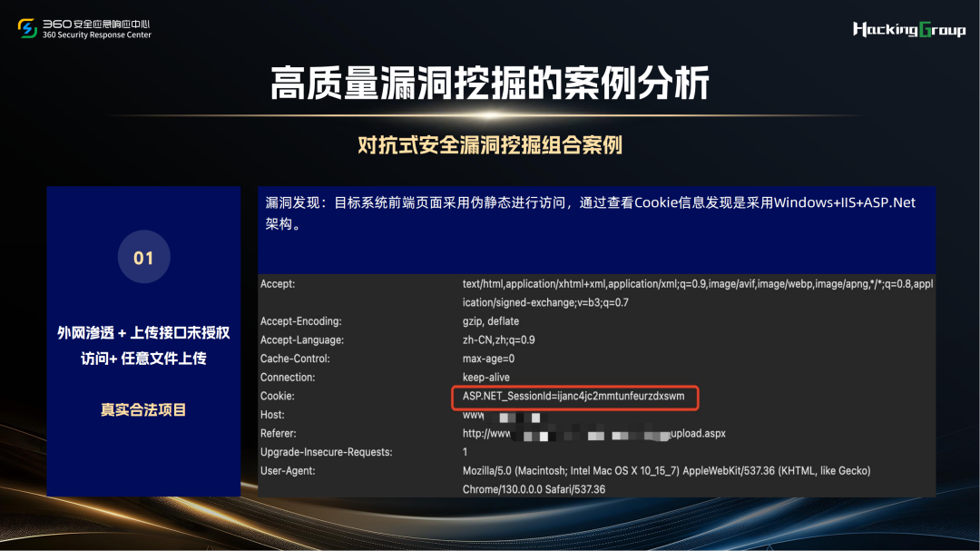Select the 外网渗透 + 上传接口未授权 text
The height and width of the screenshot is (551, 980).
pos(143,333)
